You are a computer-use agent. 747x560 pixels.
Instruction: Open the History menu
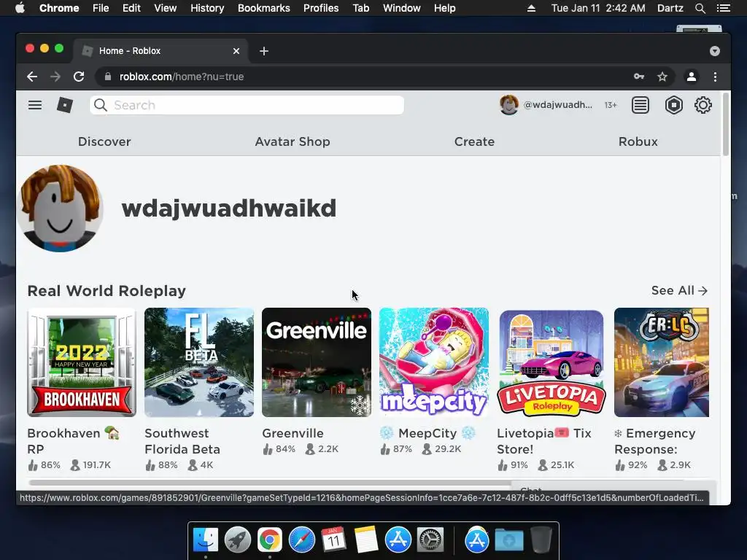point(207,8)
